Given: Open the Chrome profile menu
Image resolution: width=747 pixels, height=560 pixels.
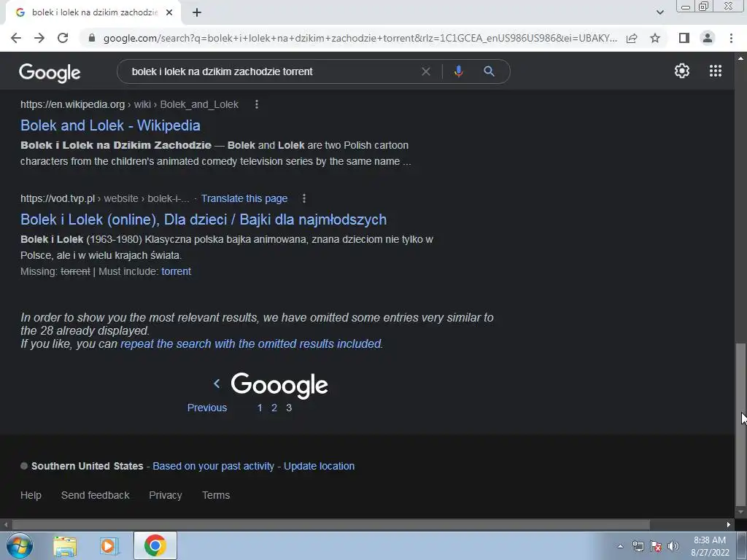Looking at the screenshot, I should 708,38.
